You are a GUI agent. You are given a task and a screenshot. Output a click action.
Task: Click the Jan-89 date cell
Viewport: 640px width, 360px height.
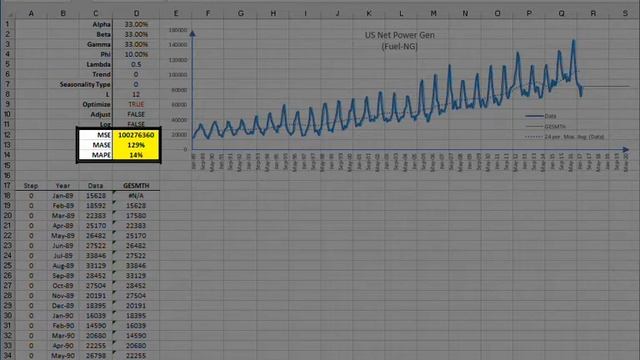[63, 196]
